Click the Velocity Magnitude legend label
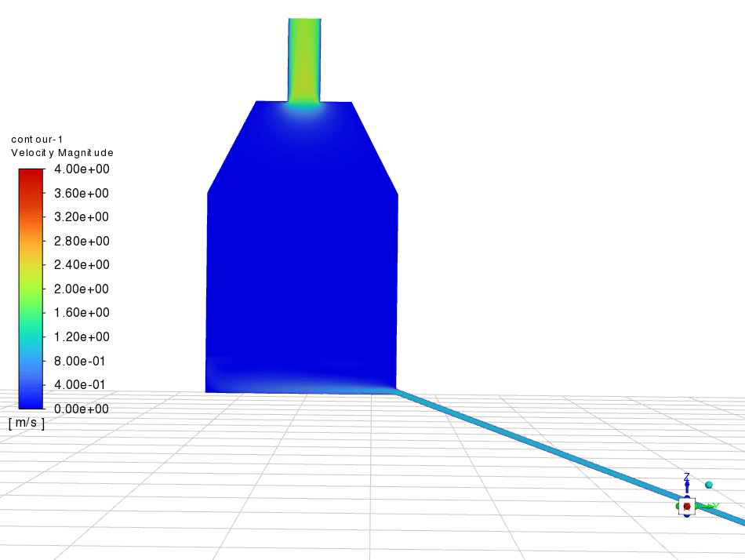 tap(62, 152)
